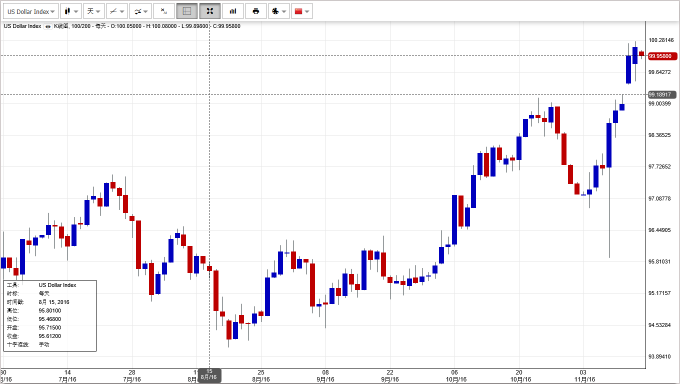Click the print icon
The image size is (680, 384).
tap(256, 11)
